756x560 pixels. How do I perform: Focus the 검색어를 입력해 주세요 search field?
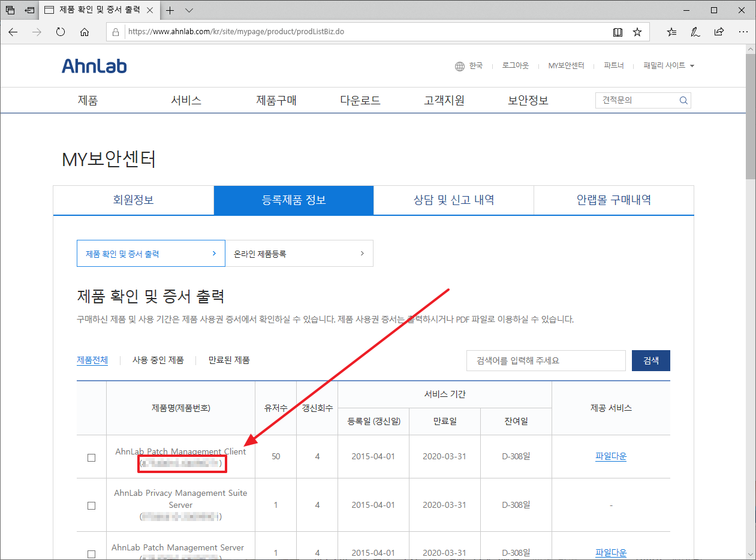(x=546, y=361)
